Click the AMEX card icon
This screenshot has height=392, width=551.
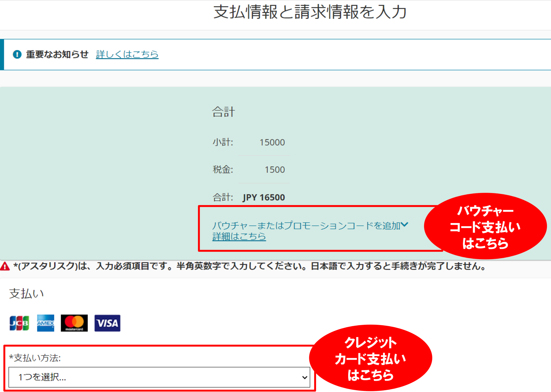45,323
